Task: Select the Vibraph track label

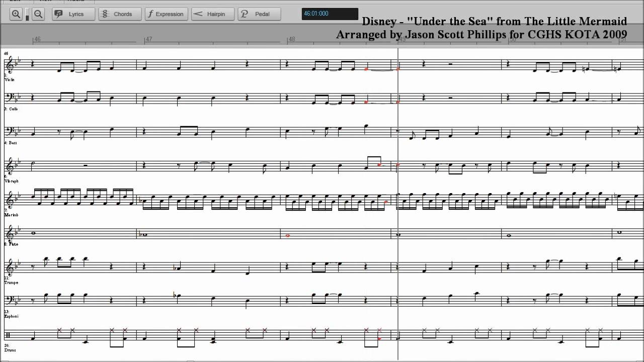Action: point(11,181)
